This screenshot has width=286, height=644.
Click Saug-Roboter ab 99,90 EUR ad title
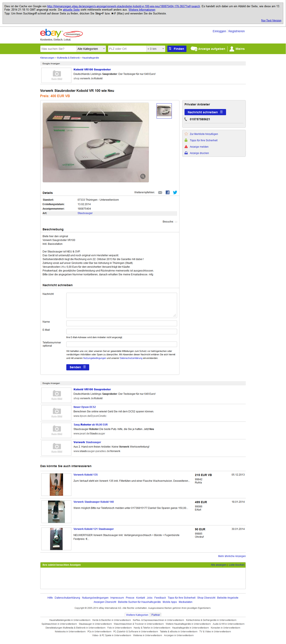click(90, 425)
